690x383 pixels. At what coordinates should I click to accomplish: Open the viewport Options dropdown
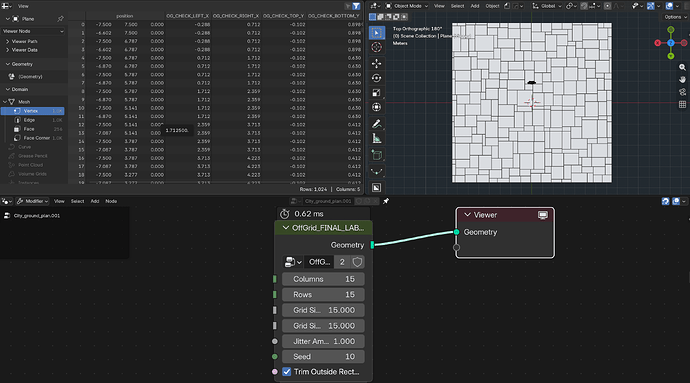(675, 17)
